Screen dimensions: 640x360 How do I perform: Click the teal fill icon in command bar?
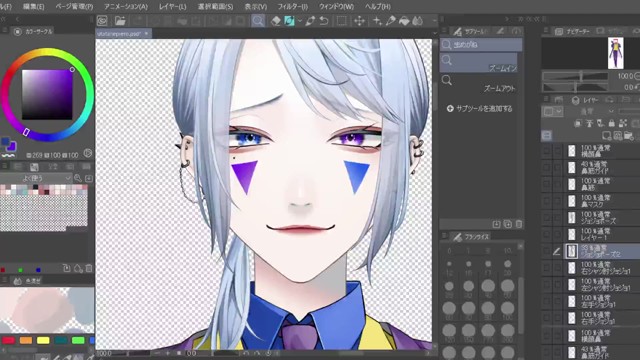[x=289, y=21]
